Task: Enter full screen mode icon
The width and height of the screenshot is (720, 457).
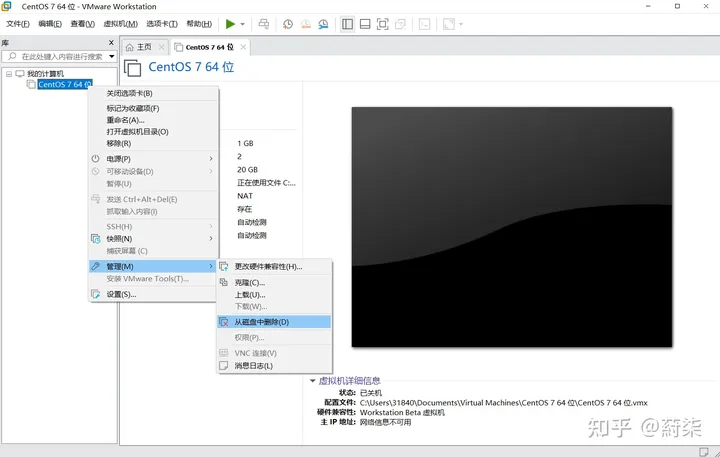Action: 382,24
